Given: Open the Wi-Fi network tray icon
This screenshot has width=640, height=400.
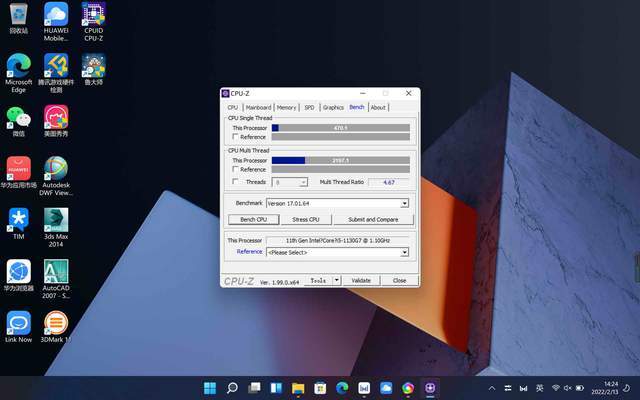Looking at the screenshot, I should 556,388.
